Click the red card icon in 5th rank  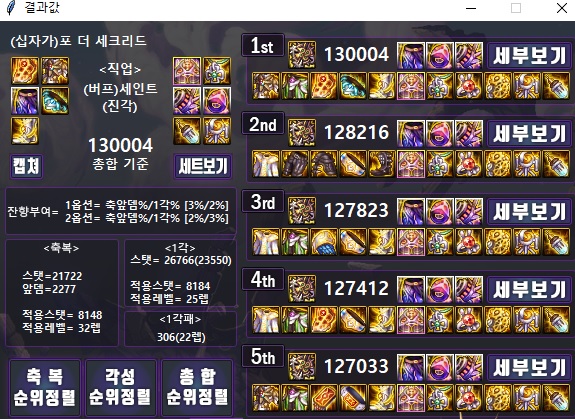click(324, 398)
